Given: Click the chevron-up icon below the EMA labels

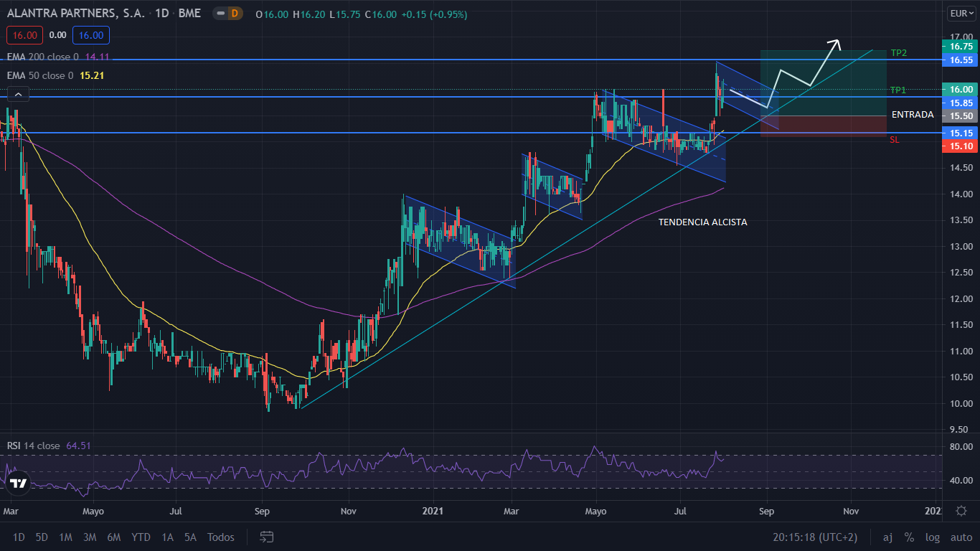Looking at the screenshot, I should click(x=17, y=93).
